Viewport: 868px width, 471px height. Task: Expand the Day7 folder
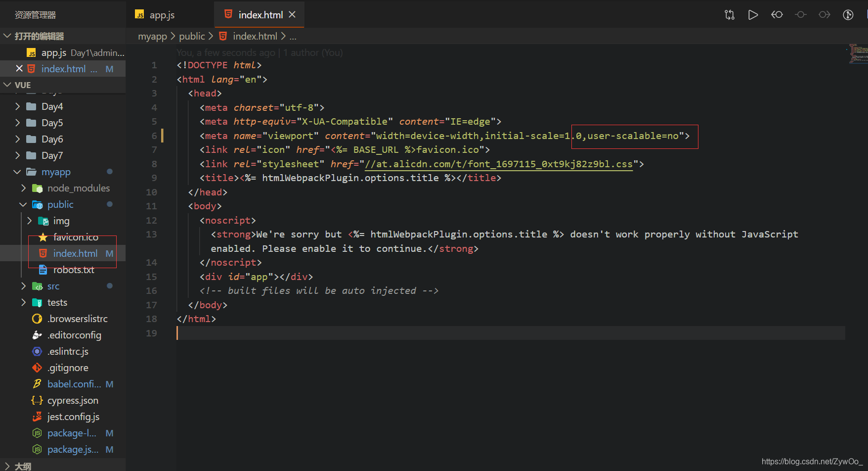click(18, 155)
